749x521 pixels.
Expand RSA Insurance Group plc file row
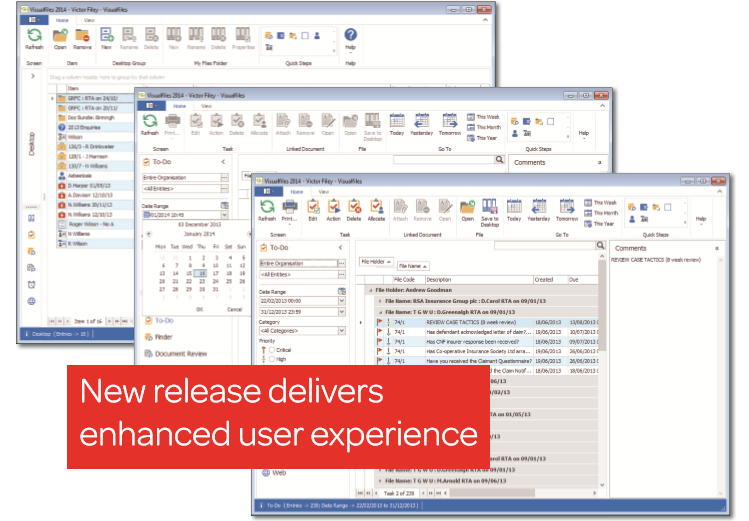tap(380, 301)
